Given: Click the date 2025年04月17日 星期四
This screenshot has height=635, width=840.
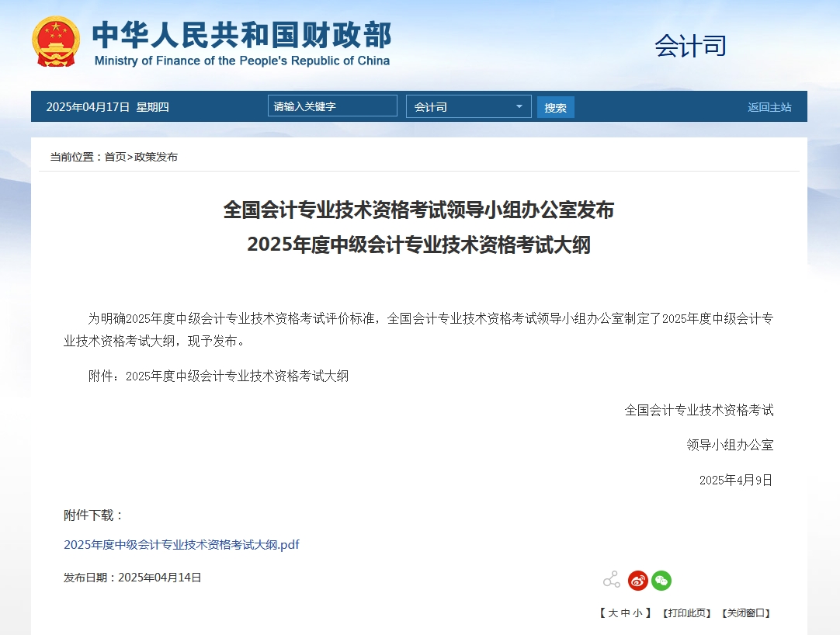Looking at the screenshot, I should [x=108, y=107].
